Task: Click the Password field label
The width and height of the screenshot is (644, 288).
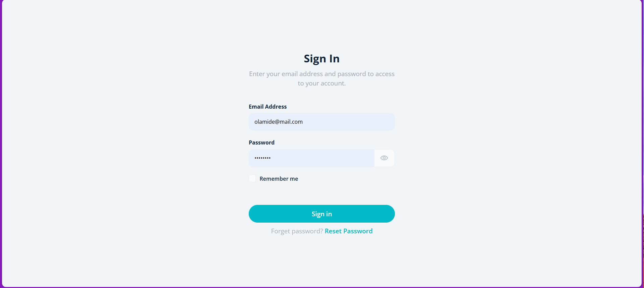Action: click(x=261, y=142)
